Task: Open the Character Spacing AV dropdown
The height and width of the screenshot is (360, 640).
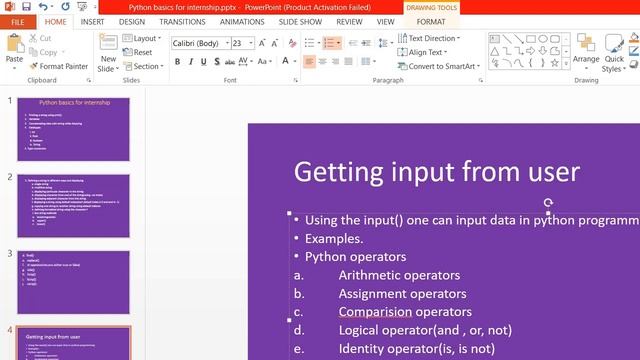Action: 245,62
